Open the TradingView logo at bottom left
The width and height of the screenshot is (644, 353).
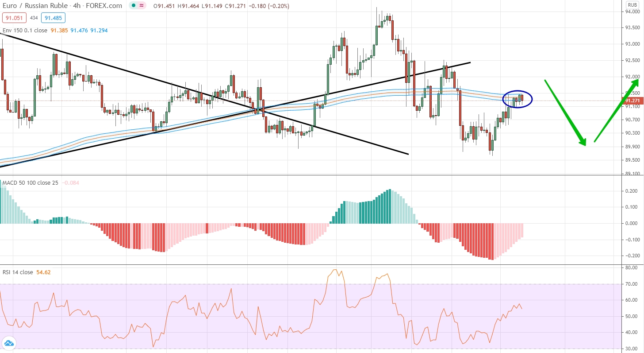tap(9, 343)
